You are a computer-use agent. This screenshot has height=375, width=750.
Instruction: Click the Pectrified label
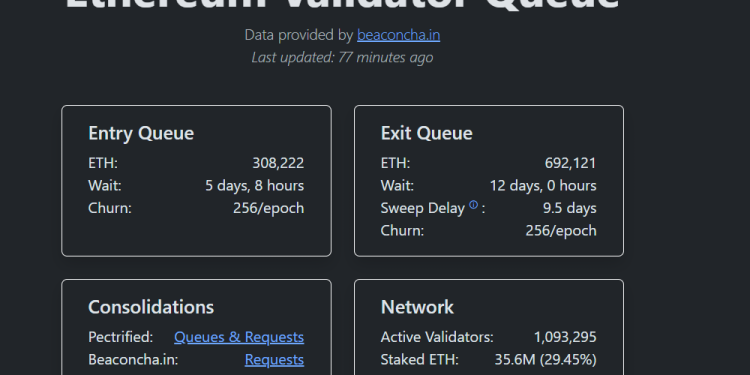(121, 337)
